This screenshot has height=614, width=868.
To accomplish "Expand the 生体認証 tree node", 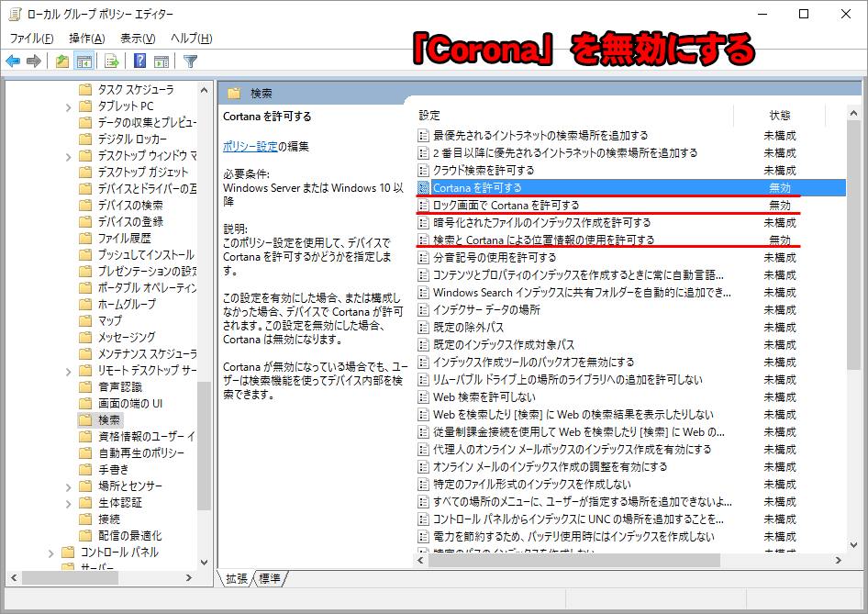I will tap(69, 504).
